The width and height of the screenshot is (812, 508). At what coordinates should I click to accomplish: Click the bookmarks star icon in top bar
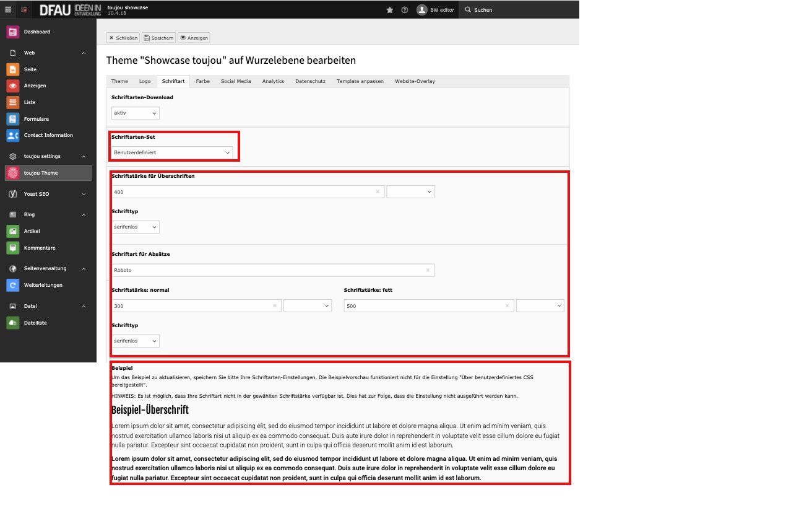coord(389,10)
